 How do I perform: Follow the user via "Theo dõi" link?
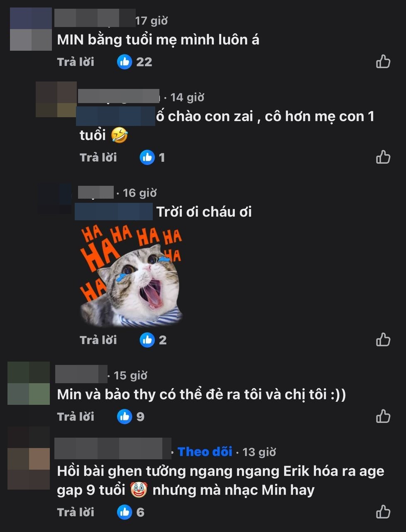click(x=205, y=452)
